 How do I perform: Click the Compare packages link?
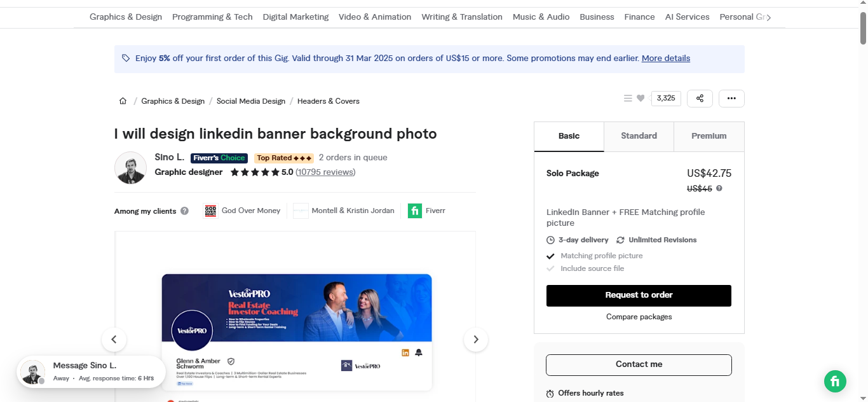point(639,316)
